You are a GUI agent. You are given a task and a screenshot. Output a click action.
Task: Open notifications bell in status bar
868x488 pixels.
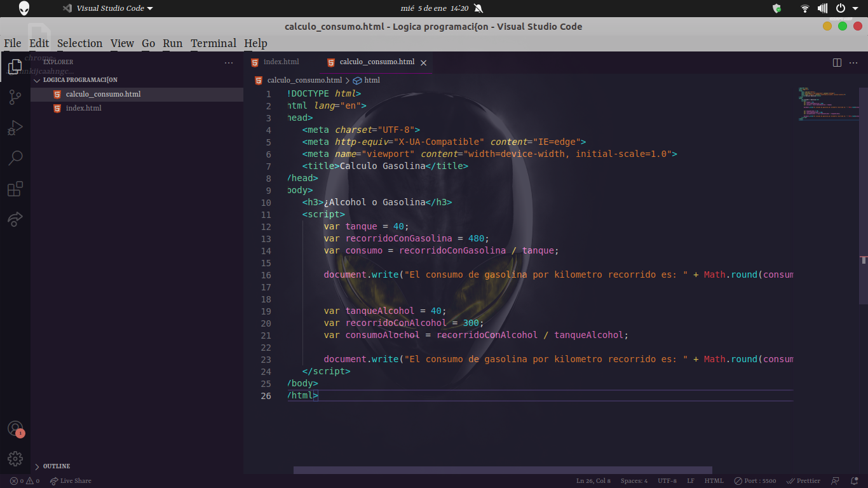(x=853, y=481)
